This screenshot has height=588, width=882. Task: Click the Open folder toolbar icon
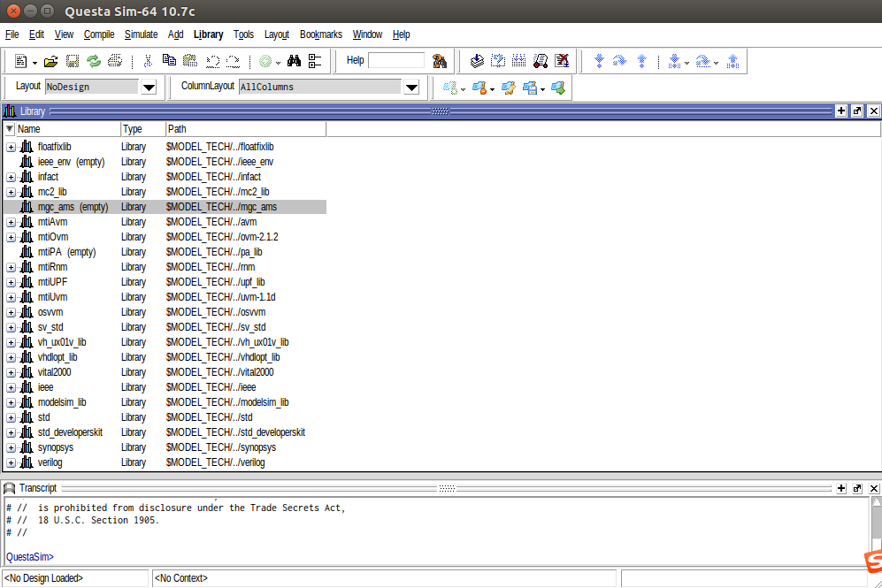click(51, 61)
